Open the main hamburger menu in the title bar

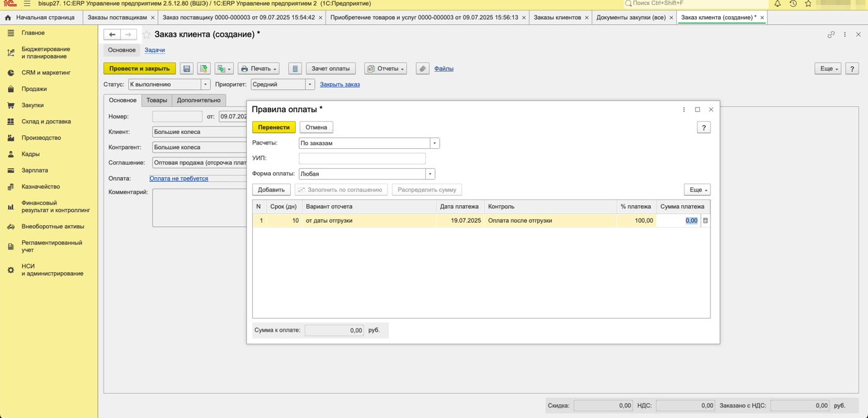27,4
